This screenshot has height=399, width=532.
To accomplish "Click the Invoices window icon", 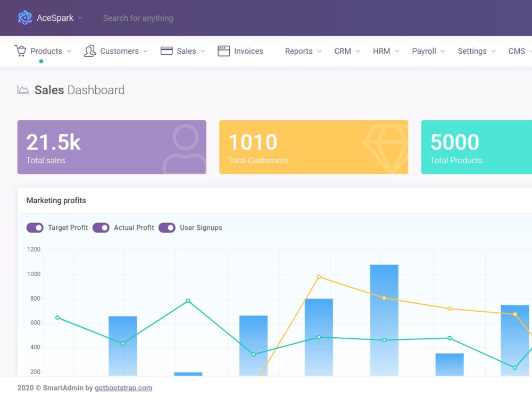I will (x=223, y=51).
